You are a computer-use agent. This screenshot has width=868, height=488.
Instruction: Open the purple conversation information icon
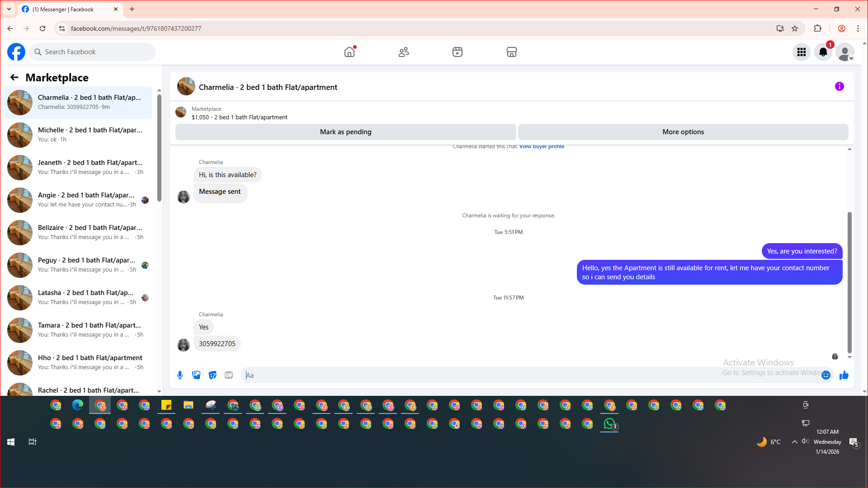tap(839, 86)
